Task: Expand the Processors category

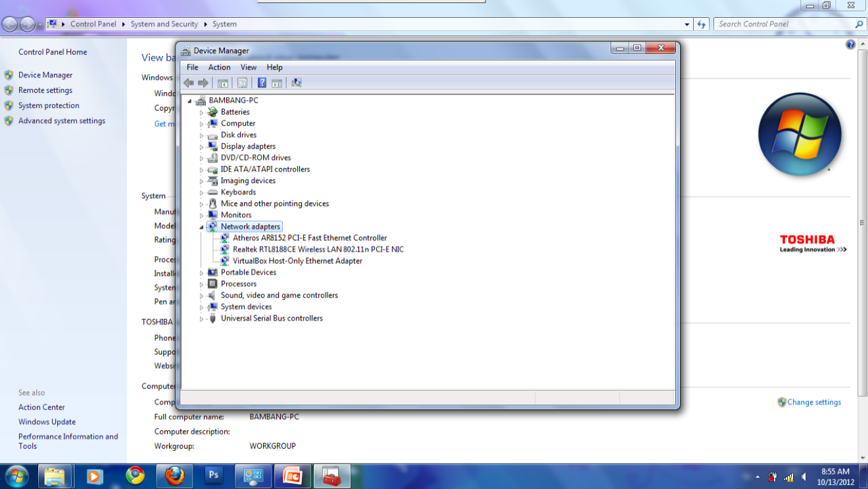Action: click(x=203, y=284)
